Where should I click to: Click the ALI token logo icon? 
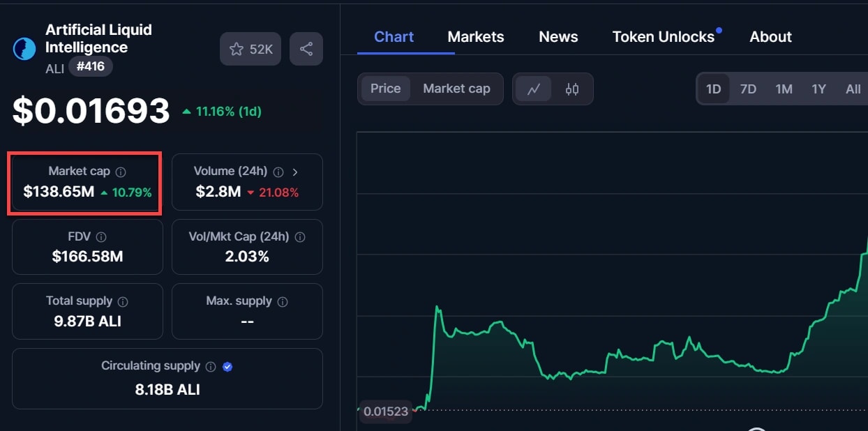pyautogui.click(x=24, y=49)
